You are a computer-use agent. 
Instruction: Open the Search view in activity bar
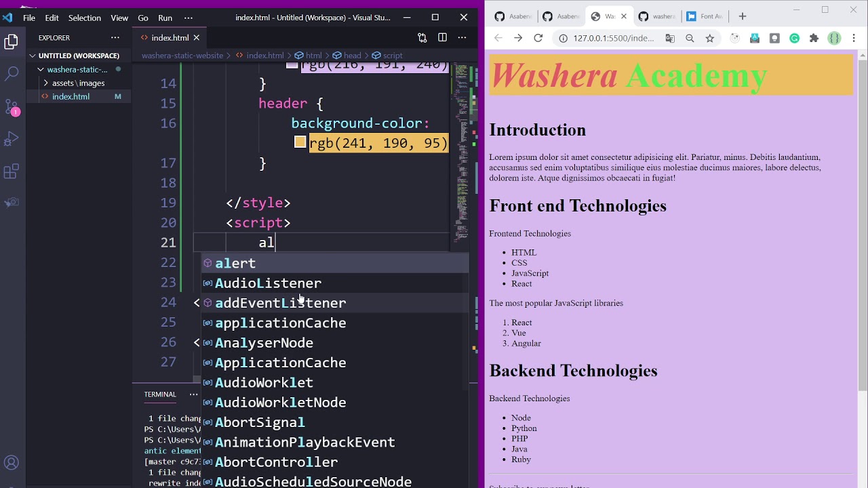click(12, 74)
